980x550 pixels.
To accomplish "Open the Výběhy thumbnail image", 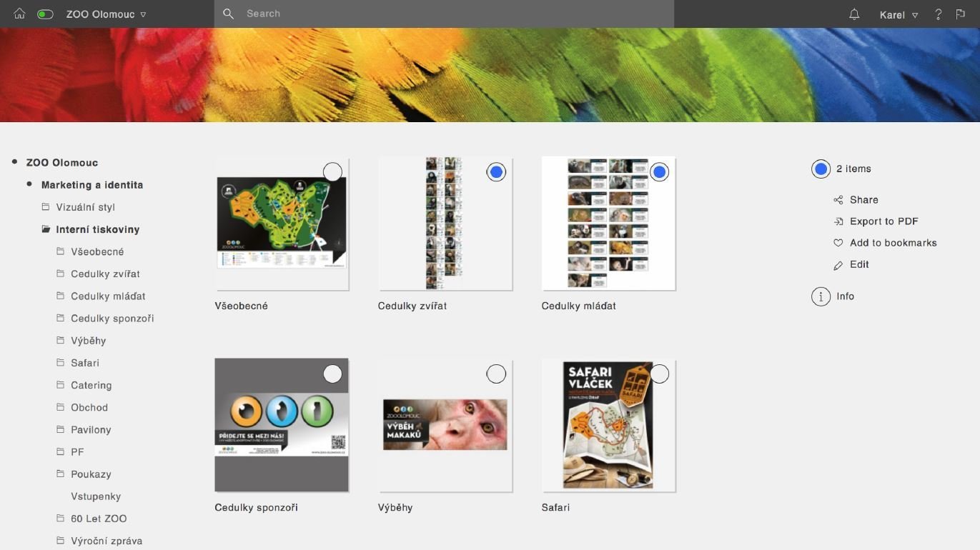I will coord(445,425).
